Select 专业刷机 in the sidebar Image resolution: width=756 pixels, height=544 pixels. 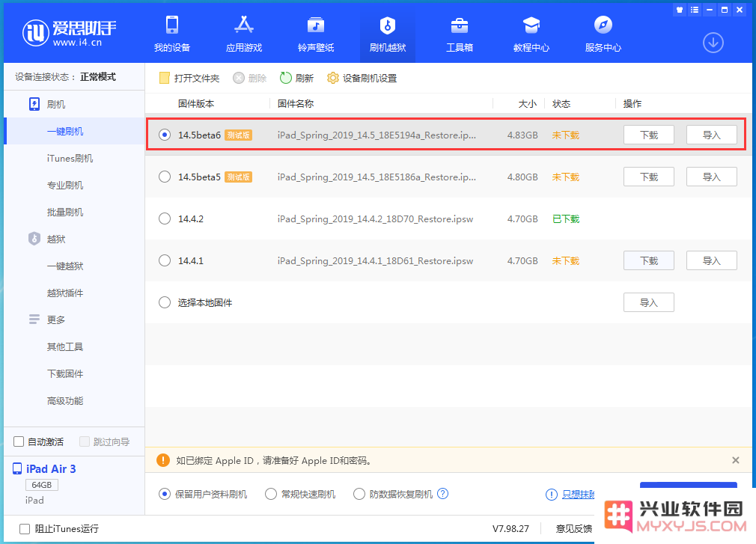pyautogui.click(x=65, y=186)
